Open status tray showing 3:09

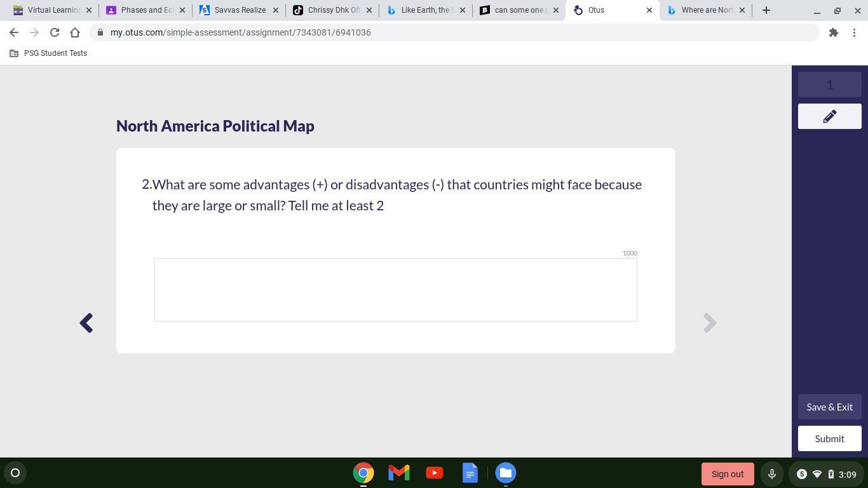click(825, 474)
